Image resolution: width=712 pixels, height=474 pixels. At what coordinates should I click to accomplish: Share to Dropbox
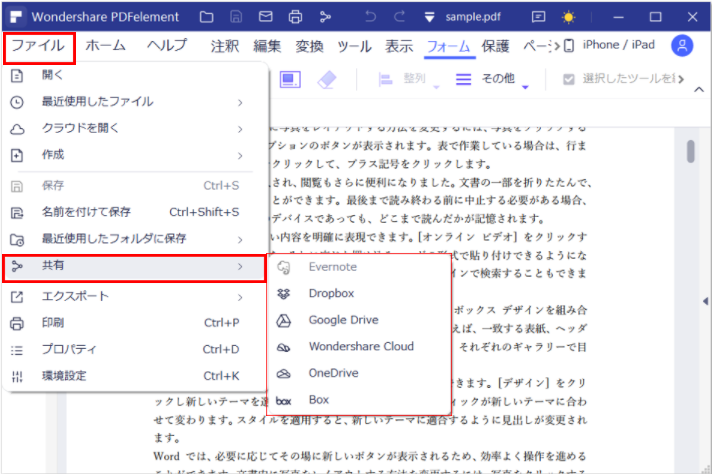pyautogui.click(x=359, y=294)
